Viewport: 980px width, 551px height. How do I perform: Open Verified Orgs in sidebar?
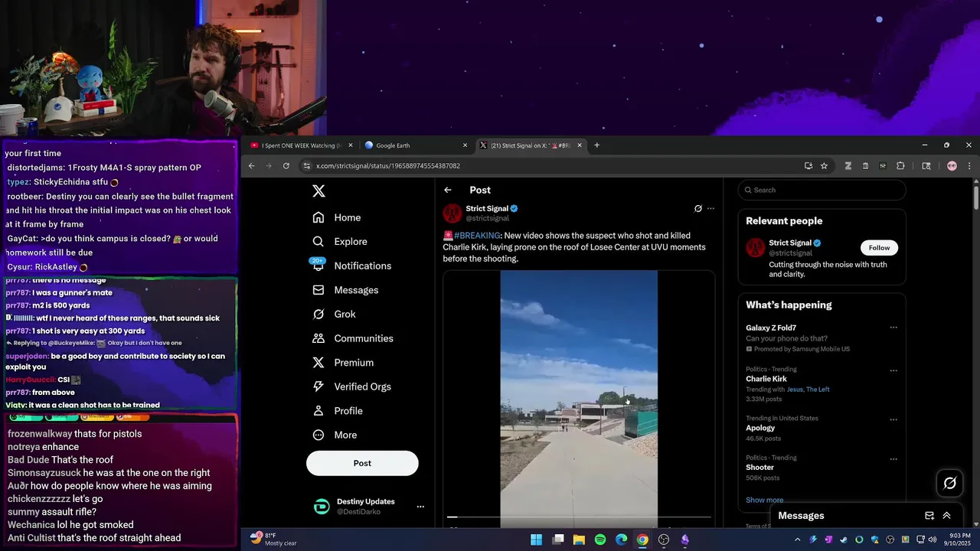[353, 386]
